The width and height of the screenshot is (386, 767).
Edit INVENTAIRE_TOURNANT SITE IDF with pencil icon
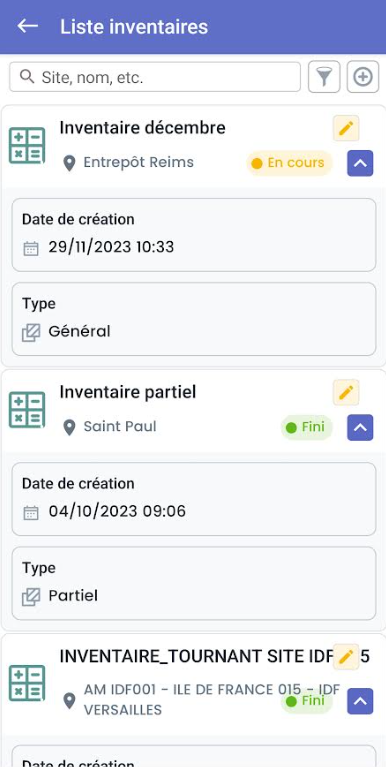pyautogui.click(x=346, y=656)
